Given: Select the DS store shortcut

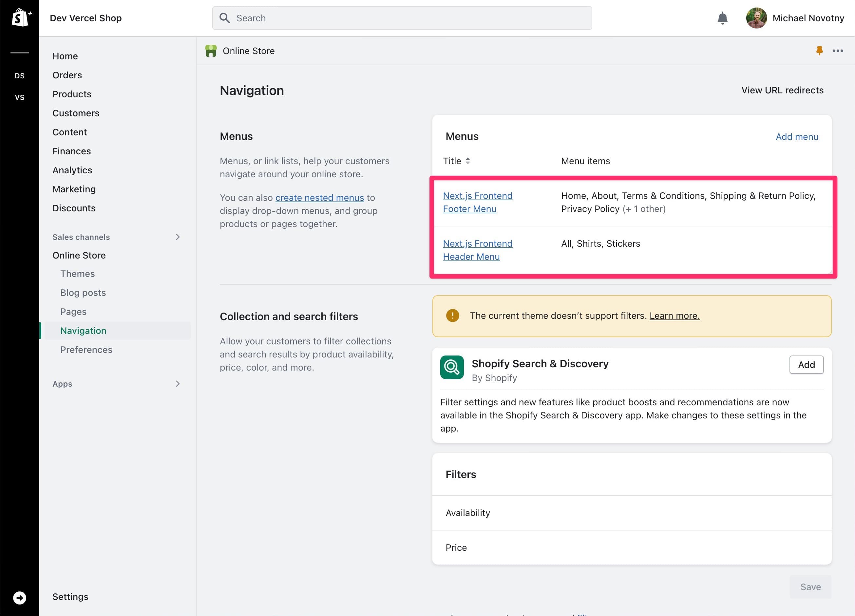Looking at the screenshot, I should [x=20, y=76].
